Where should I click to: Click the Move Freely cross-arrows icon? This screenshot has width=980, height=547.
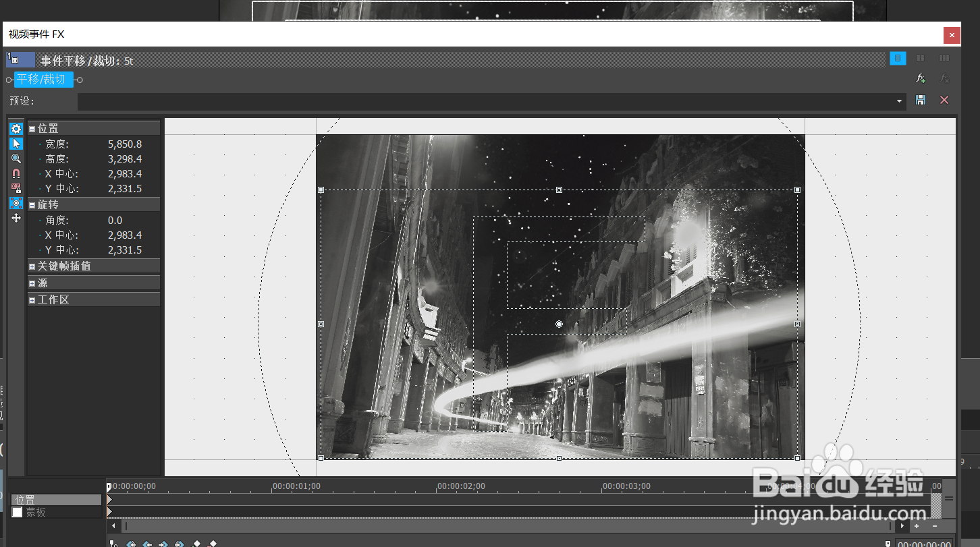point(16,218)
